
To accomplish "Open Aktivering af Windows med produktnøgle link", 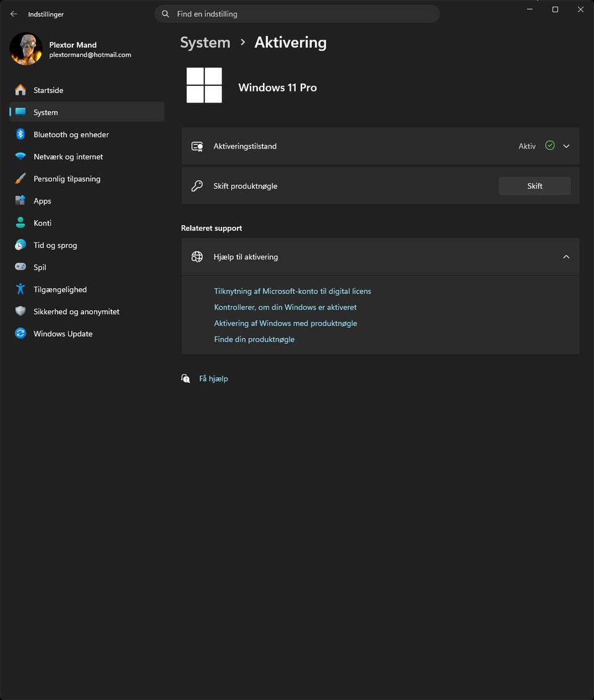I will (285, 323).
